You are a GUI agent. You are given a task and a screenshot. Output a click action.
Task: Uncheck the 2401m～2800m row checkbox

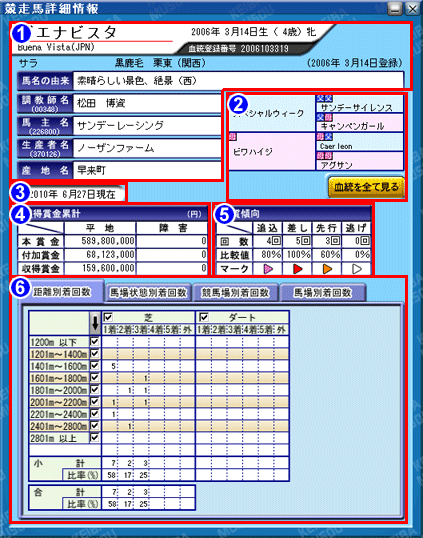click(94, 425)
